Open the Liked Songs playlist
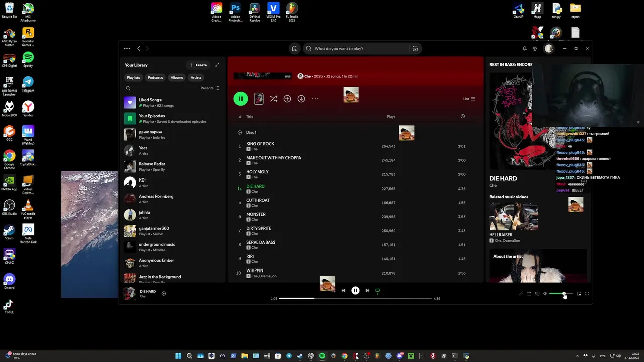The width and height of the screenshot is (644, 362). [x=173, y=103]
